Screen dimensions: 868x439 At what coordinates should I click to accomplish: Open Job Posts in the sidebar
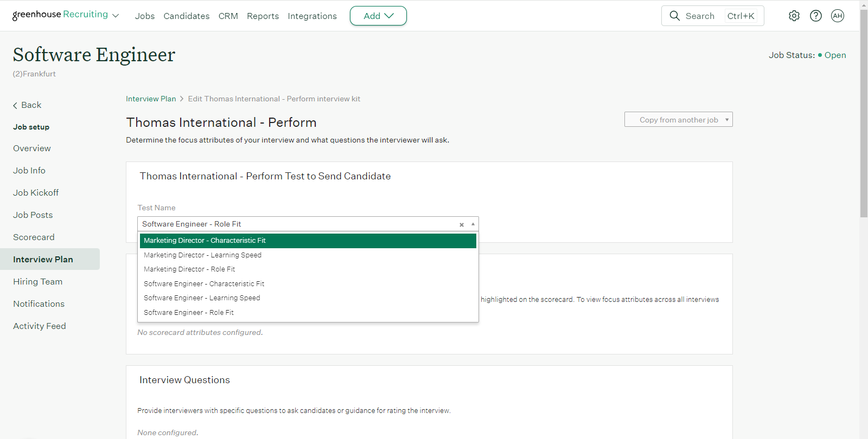(33, 215)
